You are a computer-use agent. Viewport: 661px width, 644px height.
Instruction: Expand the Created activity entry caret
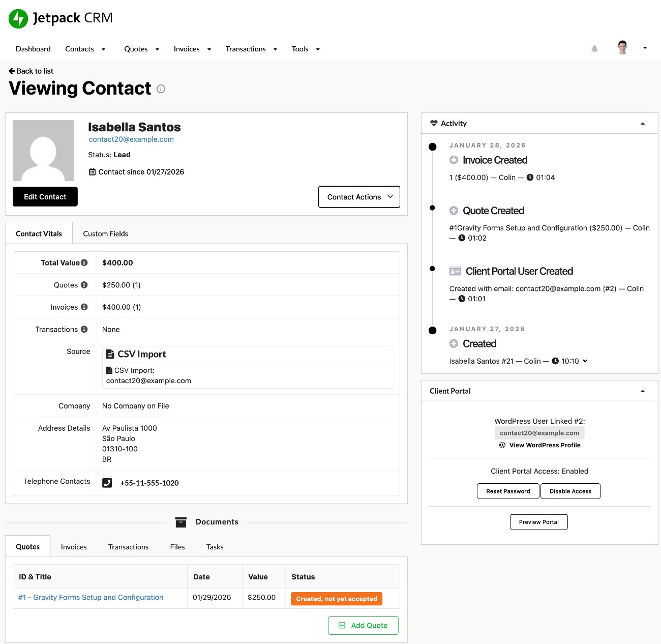click(585, 361)
